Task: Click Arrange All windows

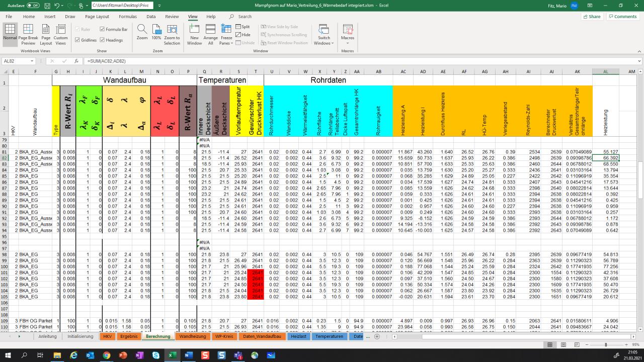Action: 211,34
